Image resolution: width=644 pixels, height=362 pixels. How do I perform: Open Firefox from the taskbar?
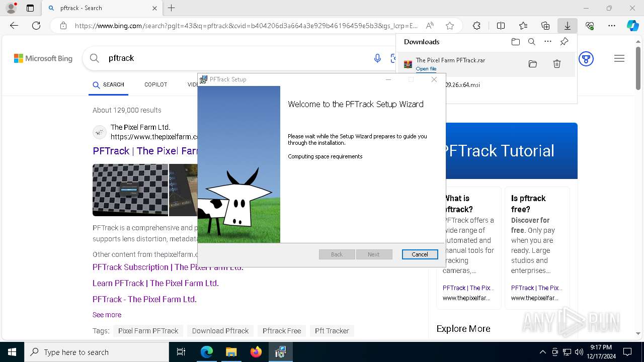pos(256,352)
